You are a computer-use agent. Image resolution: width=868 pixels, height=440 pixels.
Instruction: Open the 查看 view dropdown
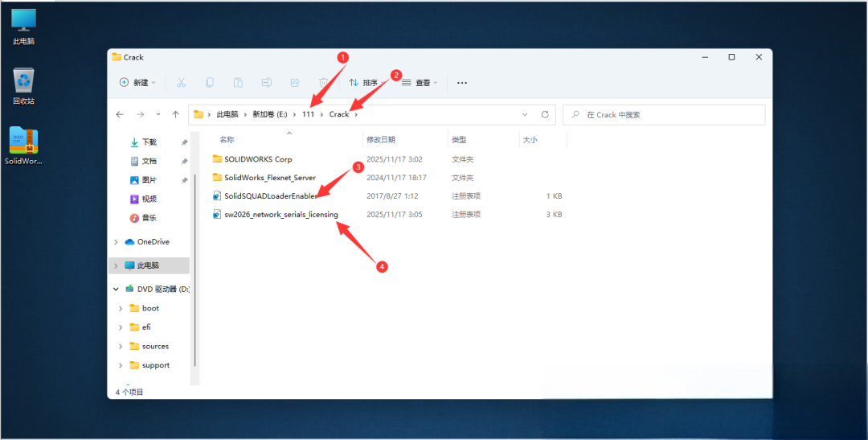pyautogui.click(x=420, y=83)
